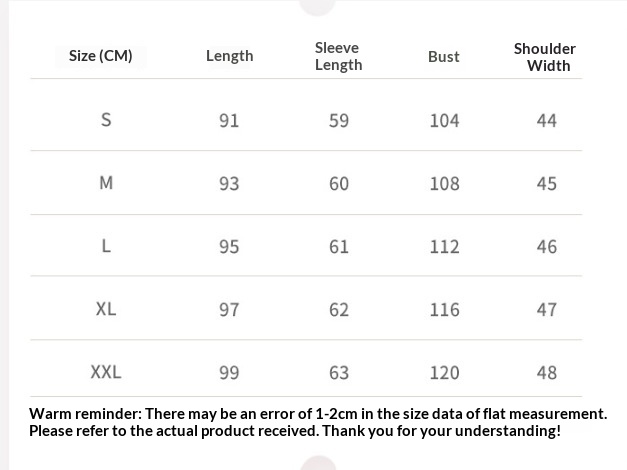This screenshot has height=470, width=627.
Task: Click shoulder width 47 for size XL
Action: click(546, 310)
